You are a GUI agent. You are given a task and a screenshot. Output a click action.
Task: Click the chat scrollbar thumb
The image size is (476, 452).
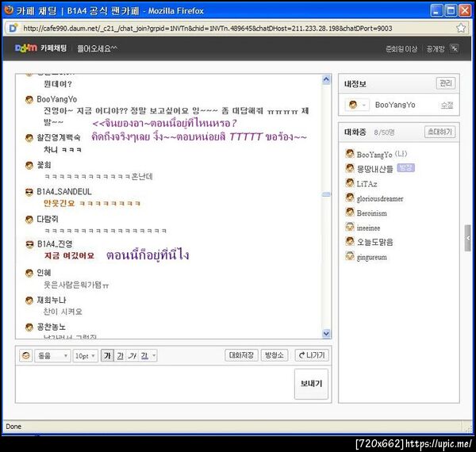point(326,194)
